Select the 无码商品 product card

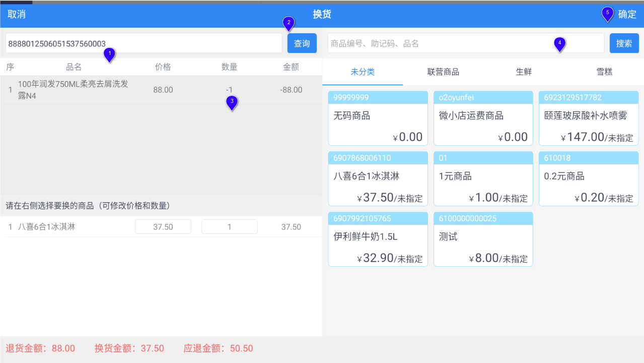[378, 118]
